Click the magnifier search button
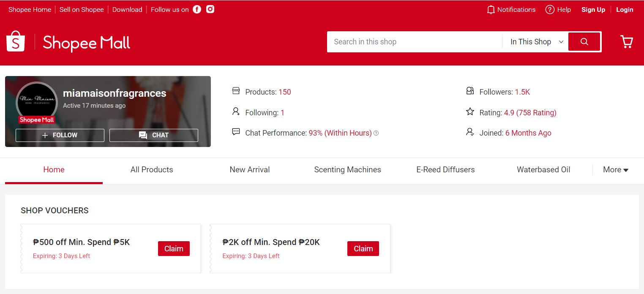The width and height of the screenshot is (644, 294). tap(584, 41)
